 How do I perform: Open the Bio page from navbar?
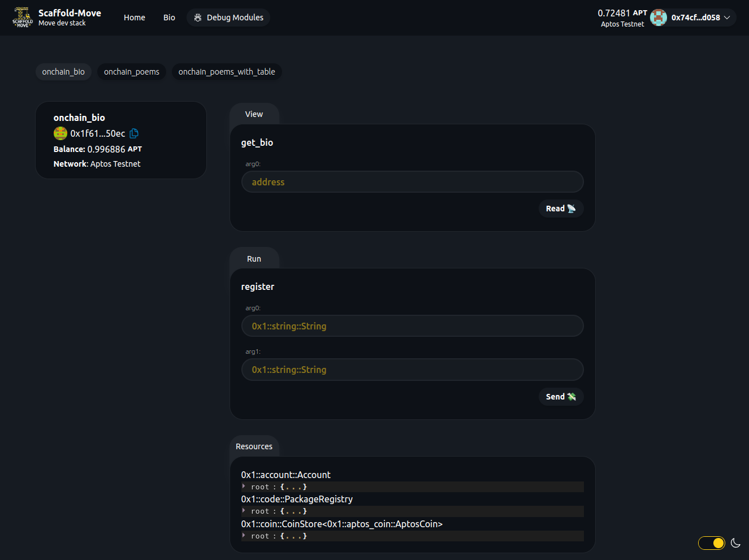click(169, 18)
